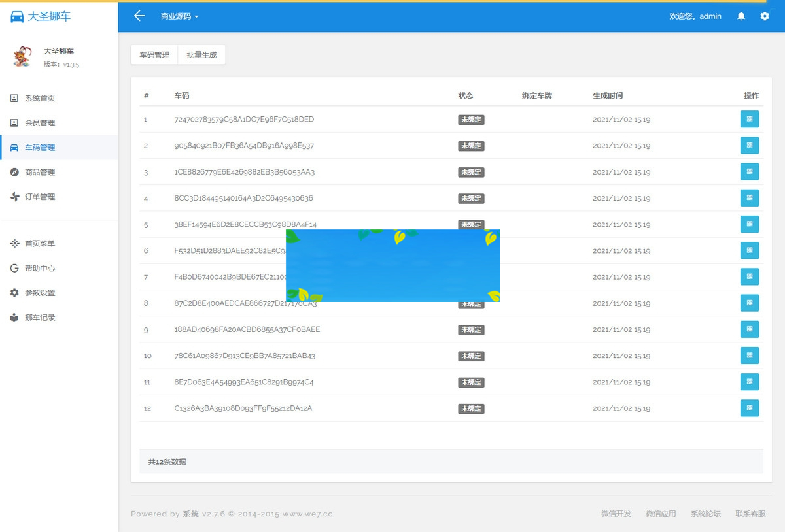Viewport: 785px width, 532px height.
Task: Click the 微信开发 footer link
Action: (616, 514)
